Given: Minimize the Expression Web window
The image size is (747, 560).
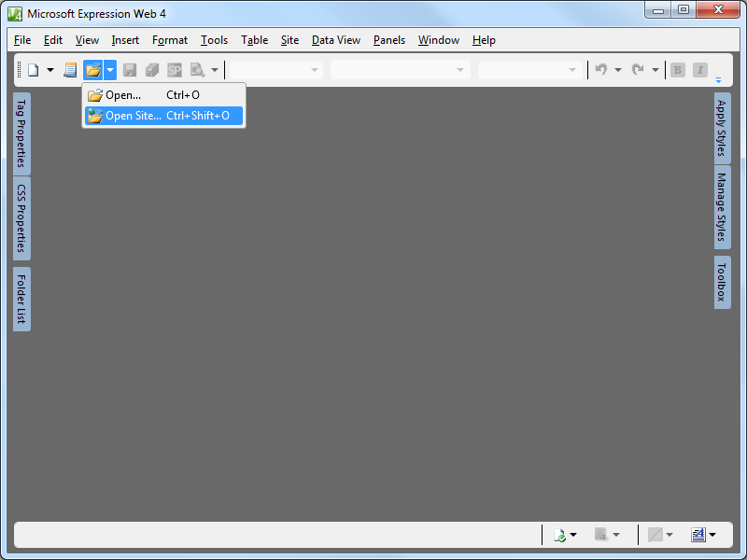Looking at the screenshot, I should click(x=658, y=10).
